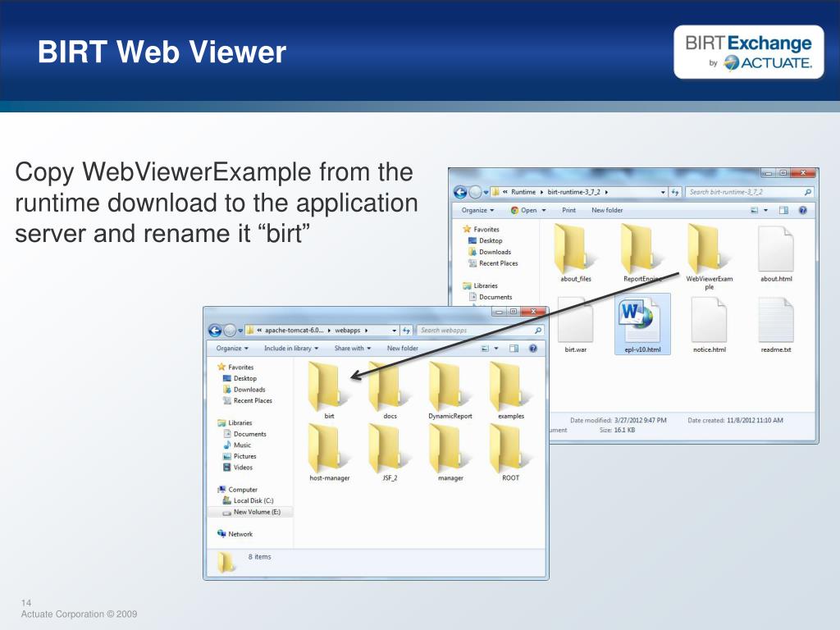The width and height of the screenshot is (840, 630).
Task: Click Back arrow in webapps window
Action: [216, 331]
